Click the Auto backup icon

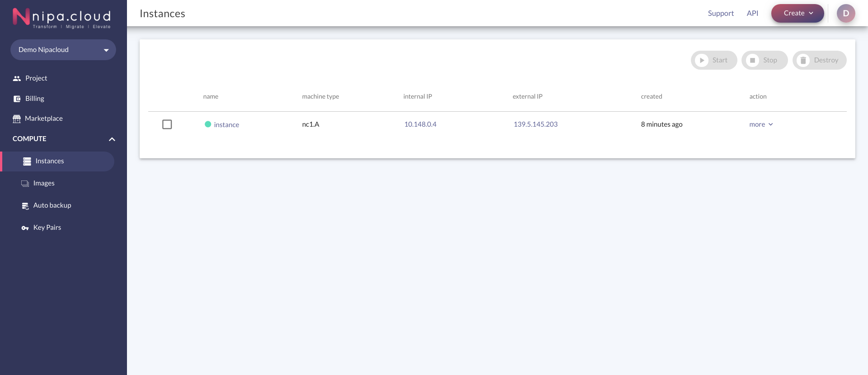[25, 206]
